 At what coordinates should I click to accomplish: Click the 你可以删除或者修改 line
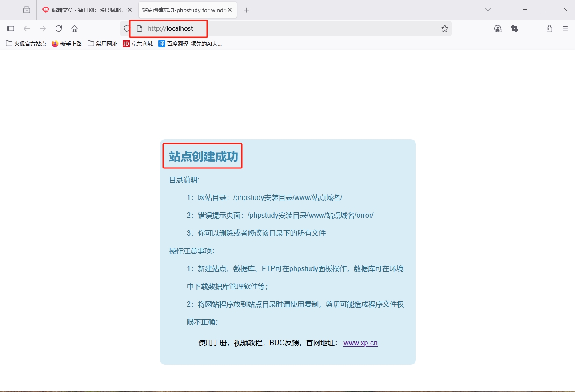tap(256, 233)
